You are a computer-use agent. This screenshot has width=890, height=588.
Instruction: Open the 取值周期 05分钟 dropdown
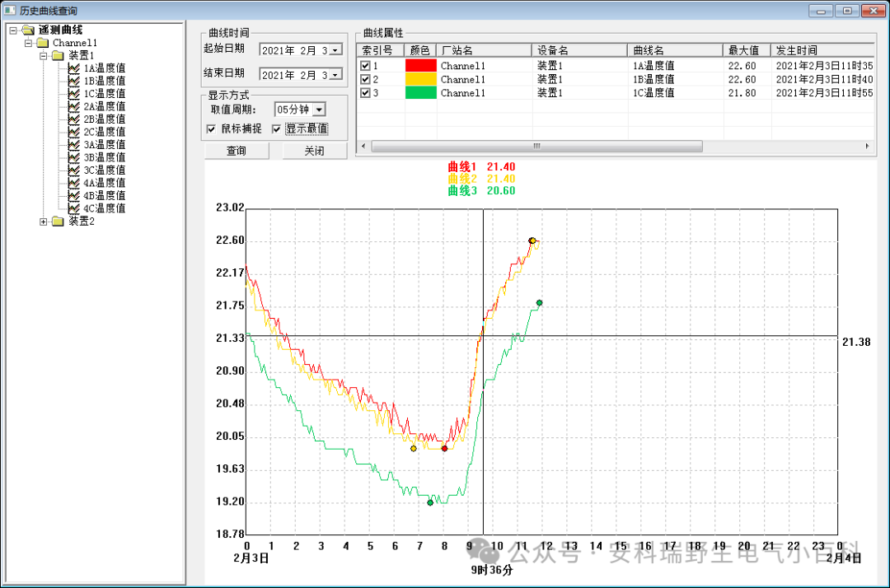(320, 110)
